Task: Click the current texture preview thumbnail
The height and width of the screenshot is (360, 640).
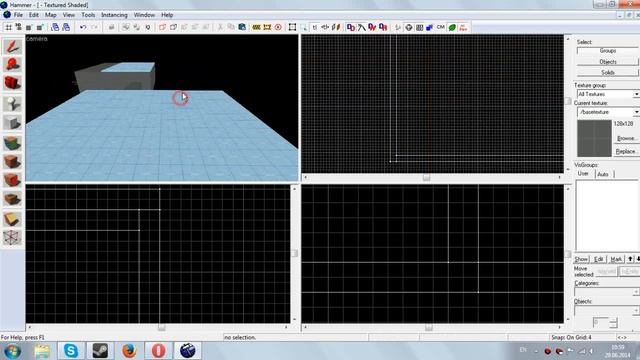Action: coord(594,138)
